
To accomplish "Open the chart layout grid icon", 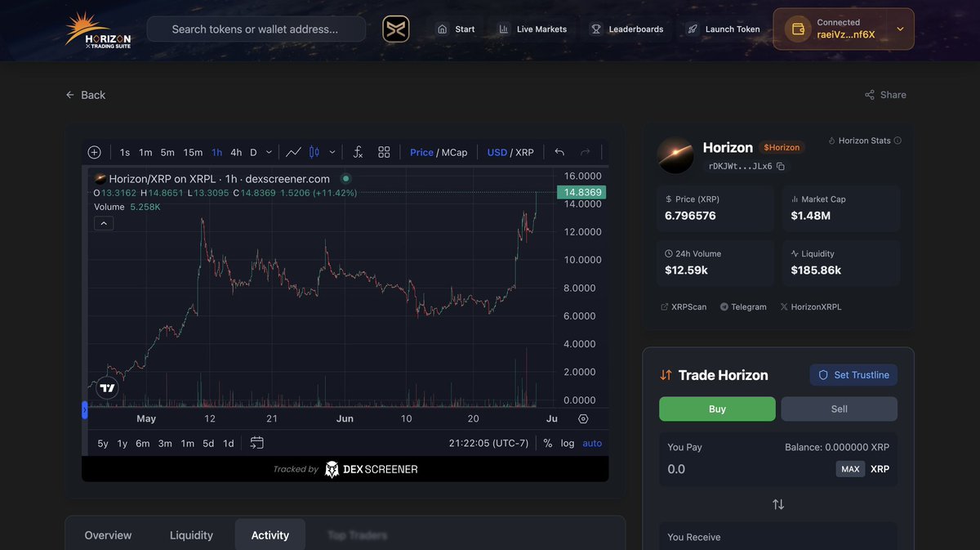I will (384, 152).
